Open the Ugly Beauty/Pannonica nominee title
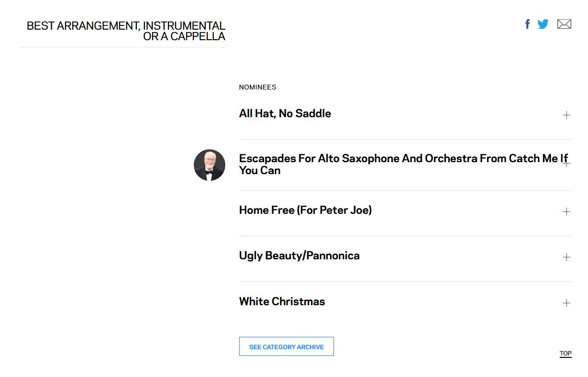The height and width of the screenshot is (377, 588). [300, 255]
